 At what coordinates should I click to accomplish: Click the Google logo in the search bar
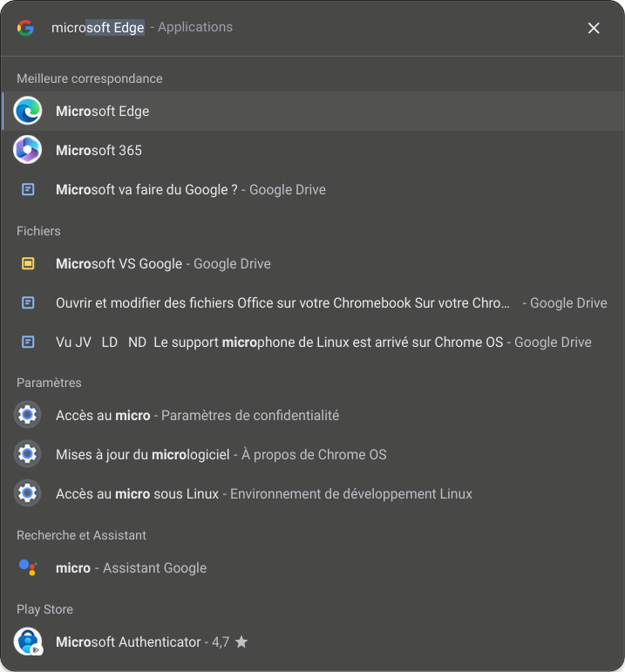tap(26, 28)
